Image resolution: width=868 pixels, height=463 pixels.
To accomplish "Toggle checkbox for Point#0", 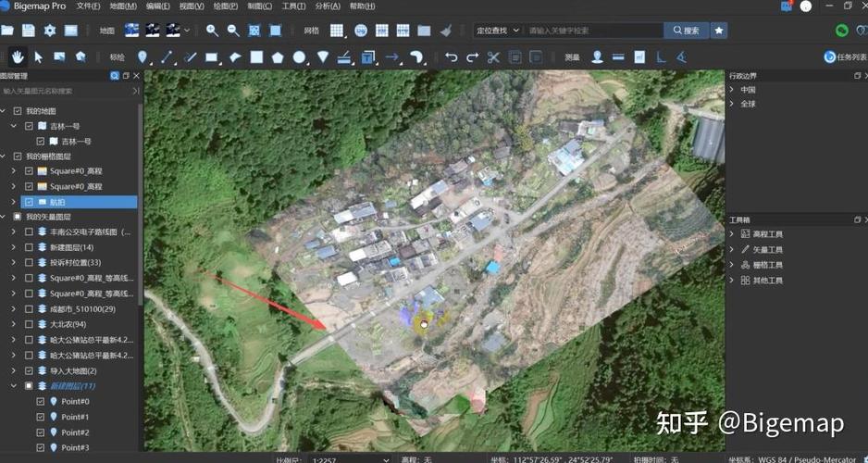I will 41,401.
